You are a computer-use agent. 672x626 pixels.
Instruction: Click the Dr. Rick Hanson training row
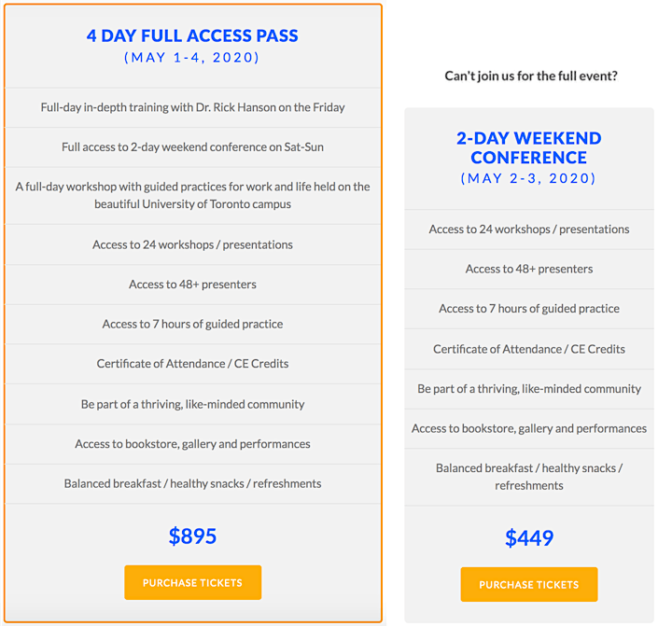[x=193, y=107]
